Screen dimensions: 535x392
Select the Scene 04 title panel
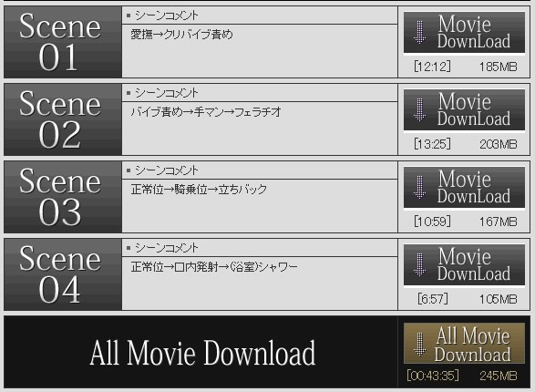pos(63,274)
